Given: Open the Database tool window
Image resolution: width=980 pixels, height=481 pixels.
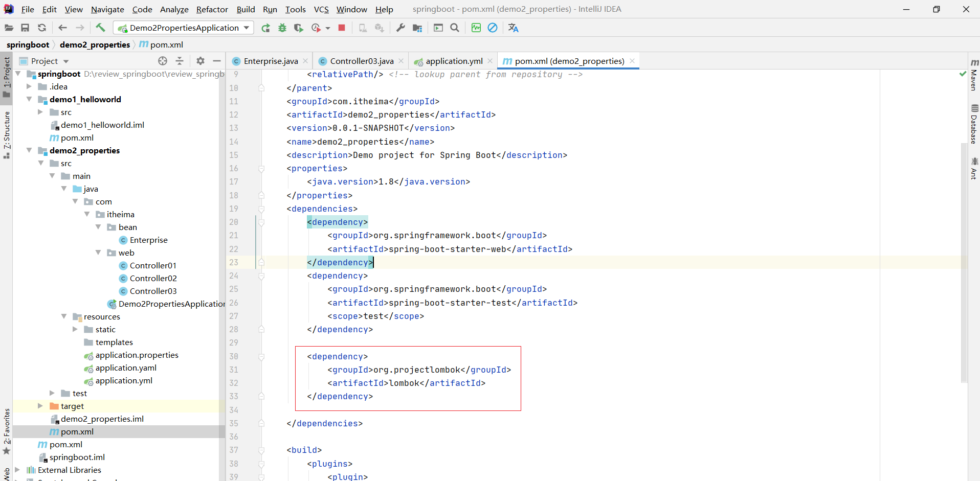Looking at the screenshot, I should tap(974, 124).
